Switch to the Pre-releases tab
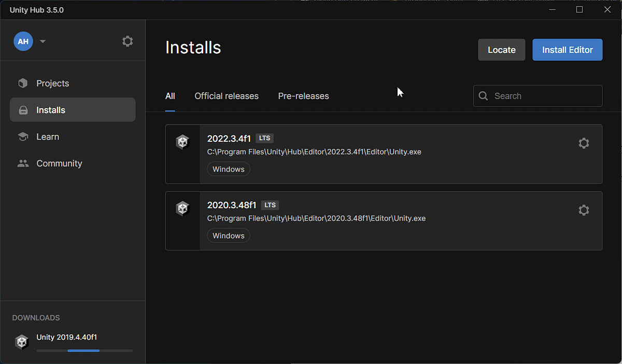The image size is (622, 364). click(303, 96)
